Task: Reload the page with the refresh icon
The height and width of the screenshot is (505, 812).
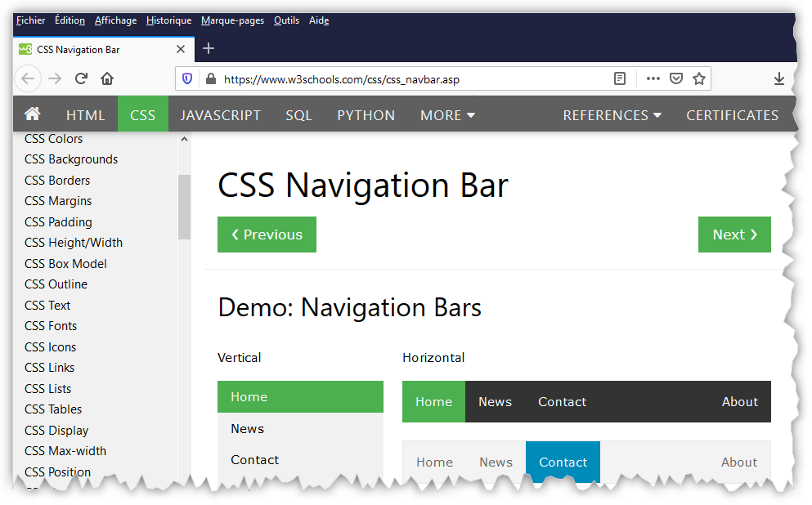Action: click(x=81, y=78)
